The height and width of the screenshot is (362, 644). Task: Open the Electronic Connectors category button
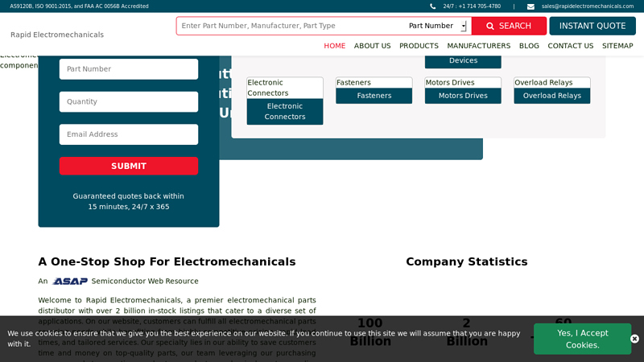[x=285, y=111]
